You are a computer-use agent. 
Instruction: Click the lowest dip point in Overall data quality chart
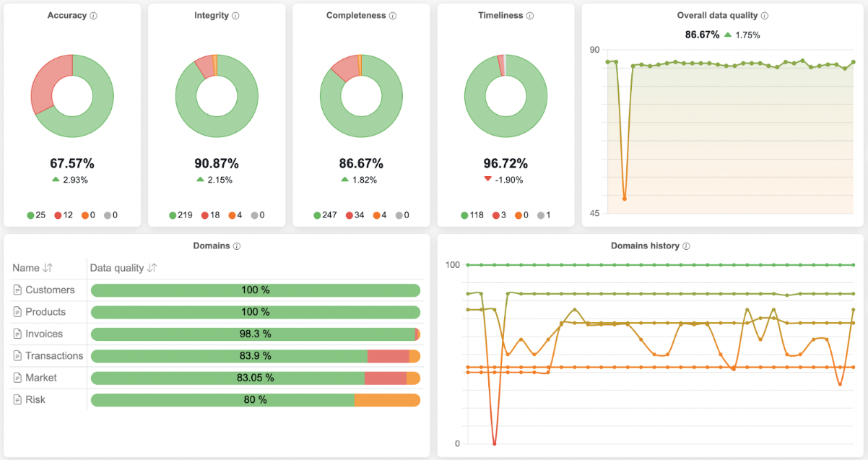pos(625,198)
